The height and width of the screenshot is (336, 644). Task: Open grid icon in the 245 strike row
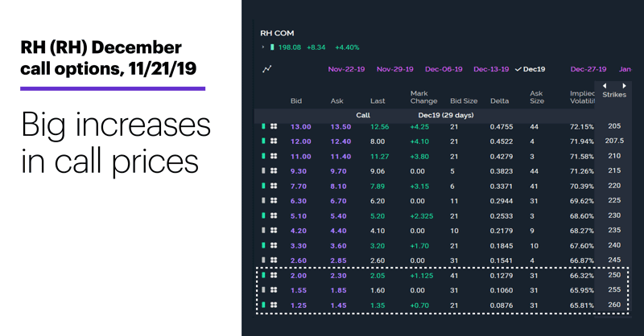(x=274, y=260)
